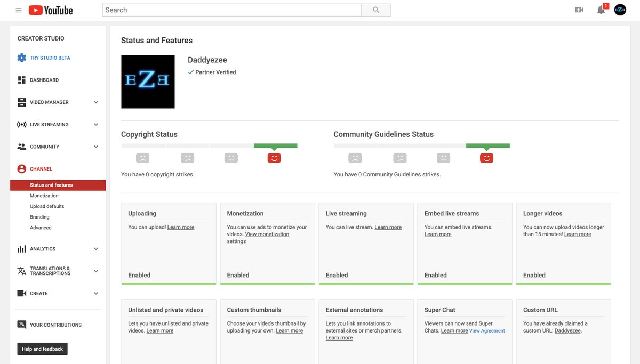Click the saddest gray face under Community Guidelines
The height and width of the screenshot is (364, 640).
[355, 158]
